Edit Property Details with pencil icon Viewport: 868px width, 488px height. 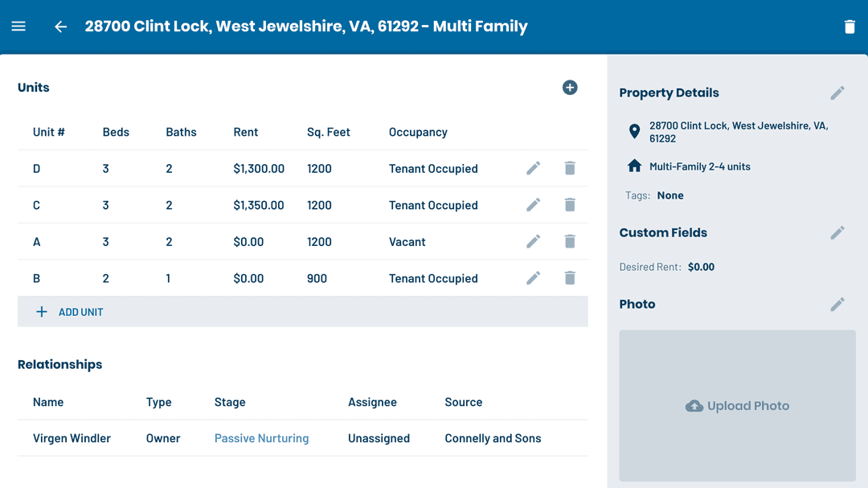(837, 93)
